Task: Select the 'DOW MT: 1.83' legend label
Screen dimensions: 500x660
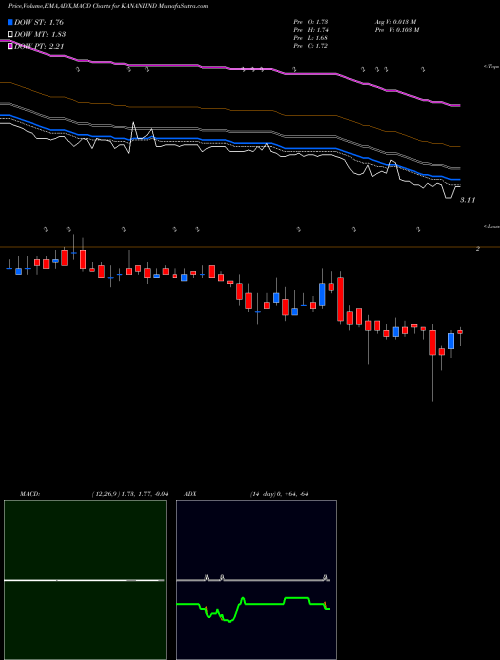Action: pos(40,35)
